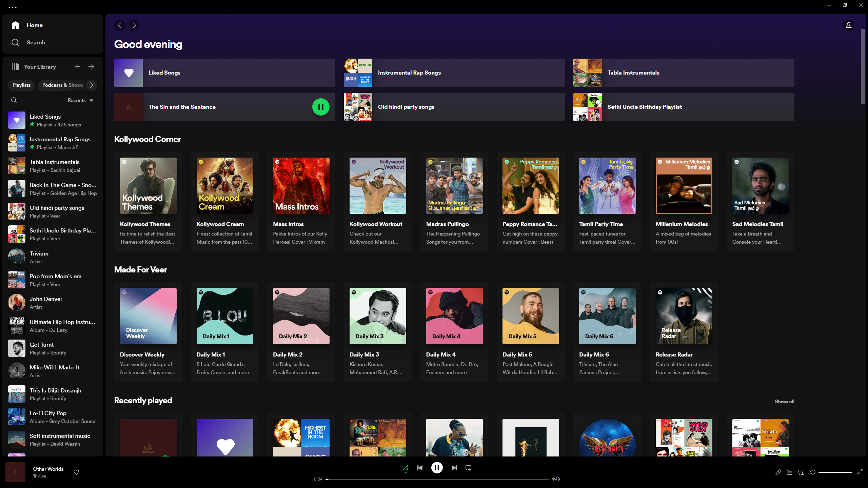Select Podcasts & Shows filter chip
The width and height of the screenshot is (868, 488).
click(63, 85)
